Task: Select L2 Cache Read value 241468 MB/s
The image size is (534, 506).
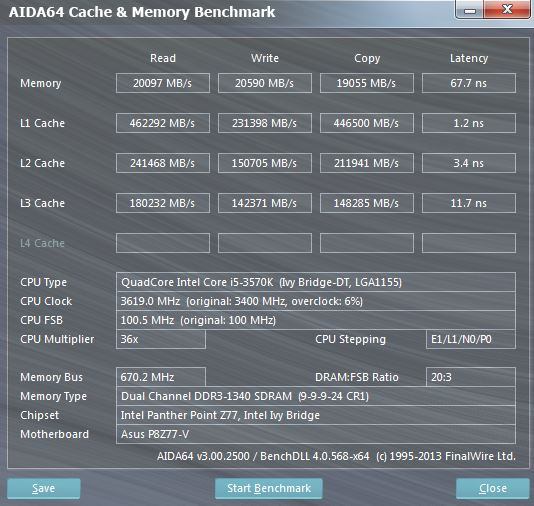Action: [x=163, y=163]
